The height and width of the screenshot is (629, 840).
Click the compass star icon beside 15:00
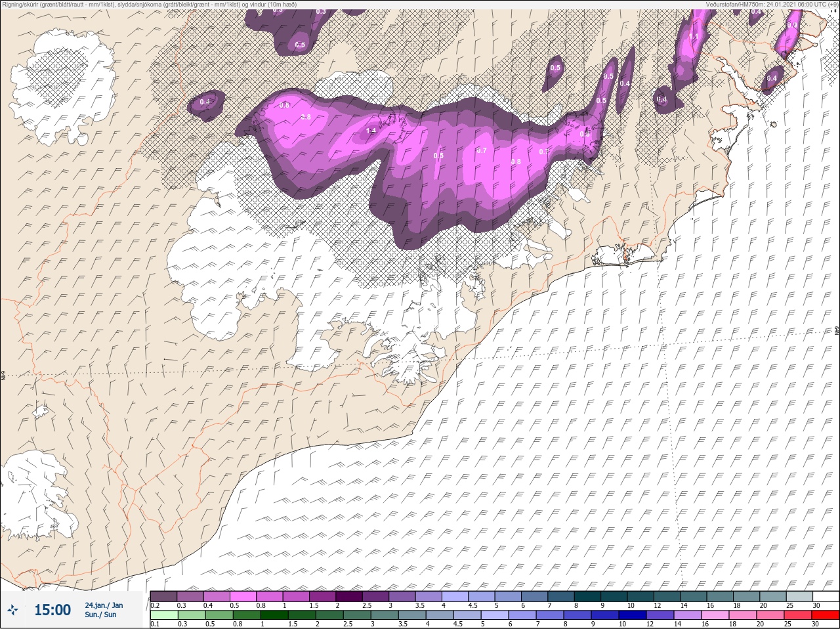point(12,610)
